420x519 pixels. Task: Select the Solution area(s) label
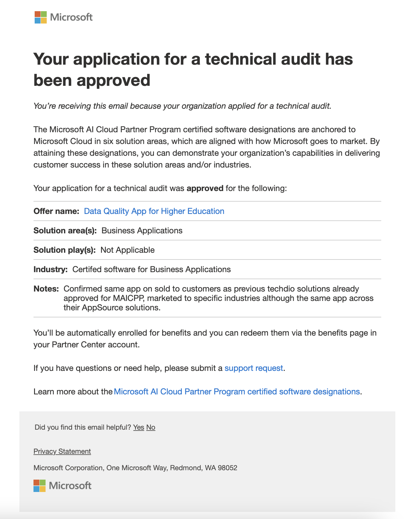(x=65, y=230)
